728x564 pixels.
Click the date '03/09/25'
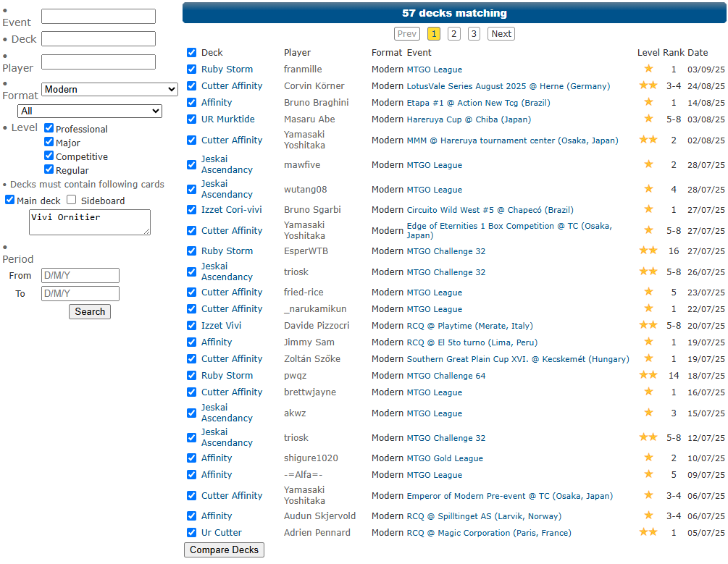coord(706,70)
